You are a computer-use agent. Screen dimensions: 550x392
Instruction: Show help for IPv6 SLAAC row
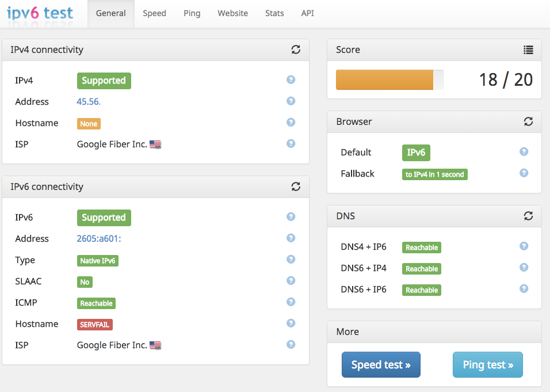click(x=291, y=281)
